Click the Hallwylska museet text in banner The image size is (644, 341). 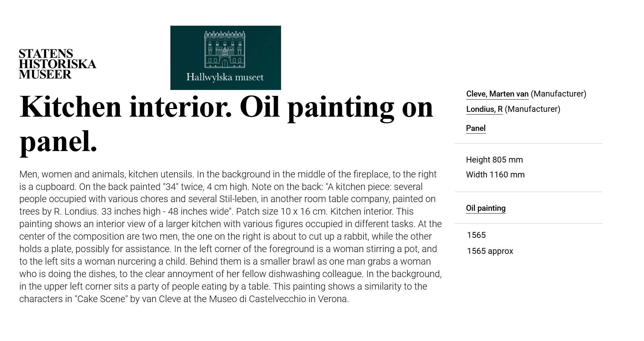click(x=225, y=77)
